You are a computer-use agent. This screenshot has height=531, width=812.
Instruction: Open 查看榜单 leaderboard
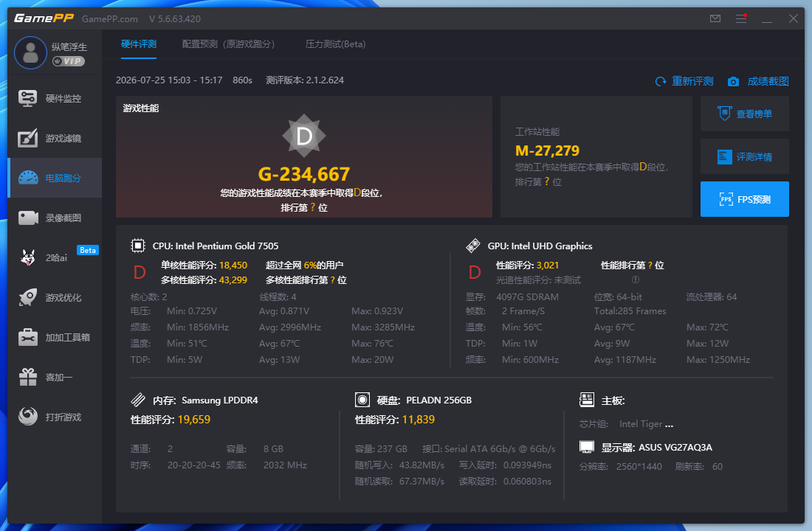[x=745, y=114]
